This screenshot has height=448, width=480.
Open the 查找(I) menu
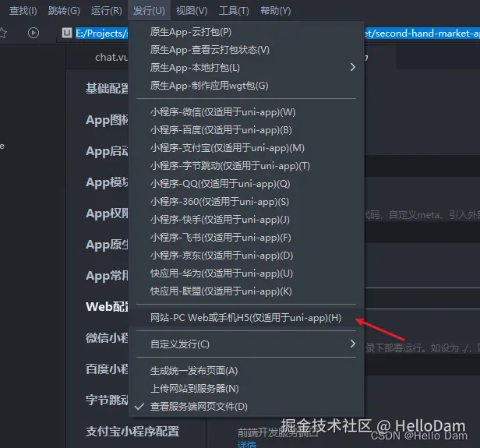pos(23,11)
